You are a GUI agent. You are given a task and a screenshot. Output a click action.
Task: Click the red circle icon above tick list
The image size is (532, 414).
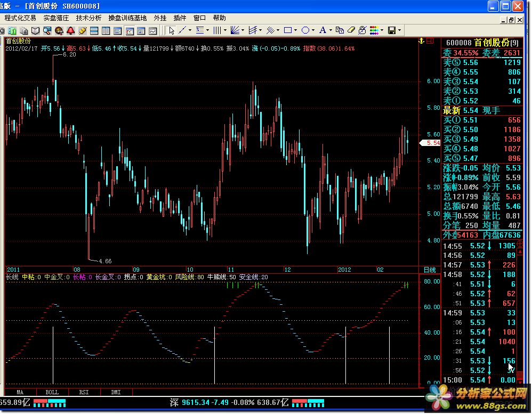pyautogui.click(x=519, y=244)
